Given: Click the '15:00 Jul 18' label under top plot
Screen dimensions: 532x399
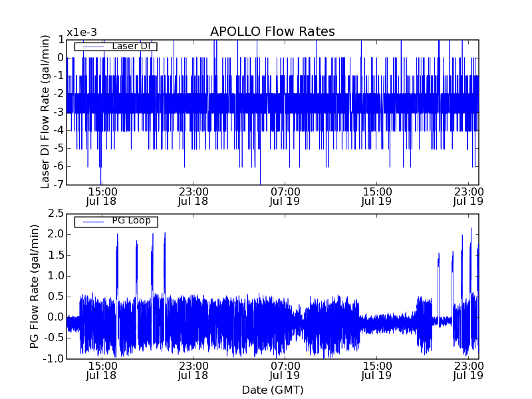Looking at the screenshot, I should pyautogui.click(x=102, y=196).
